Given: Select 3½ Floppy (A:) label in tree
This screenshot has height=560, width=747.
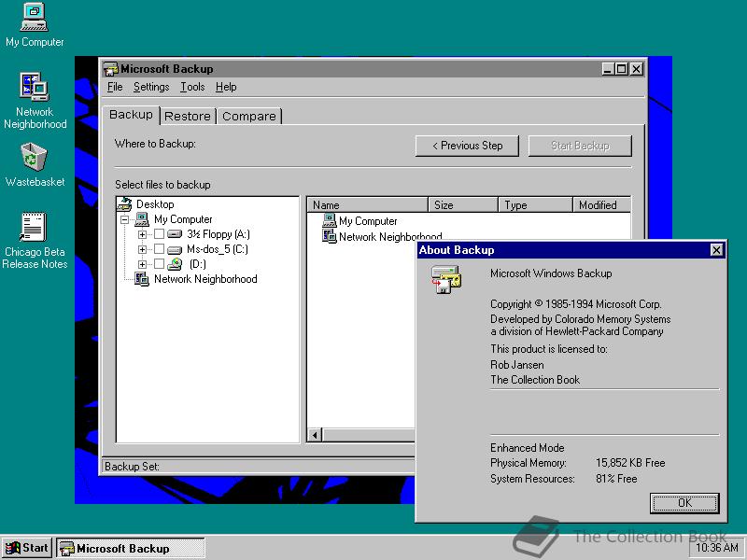Looking at the screenshot, I should click(218, 234).
